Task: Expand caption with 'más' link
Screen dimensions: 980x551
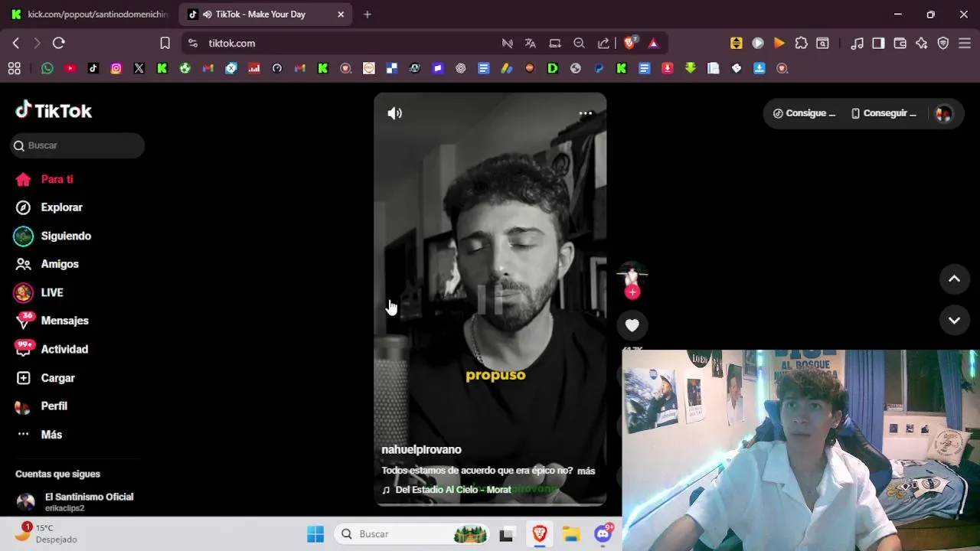Action: point(586,471)
